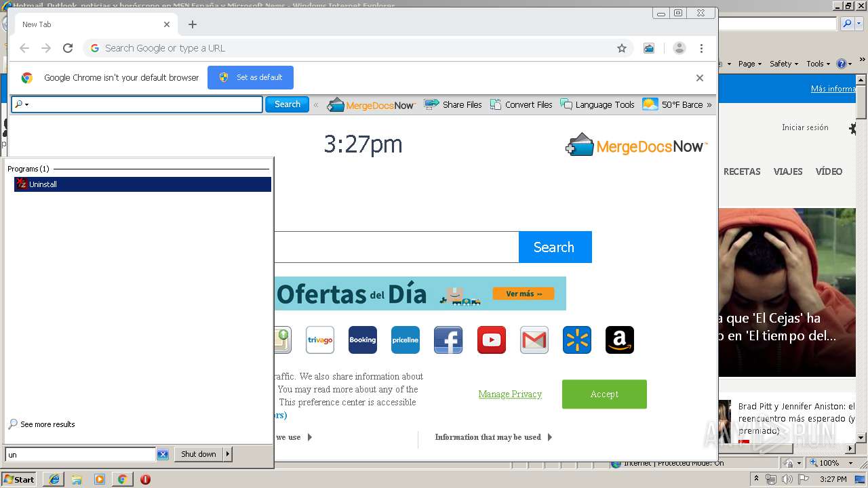Open the Gmail shortcut icon
868x488 pixels.
pyautogui.click(x=534, y=340)
